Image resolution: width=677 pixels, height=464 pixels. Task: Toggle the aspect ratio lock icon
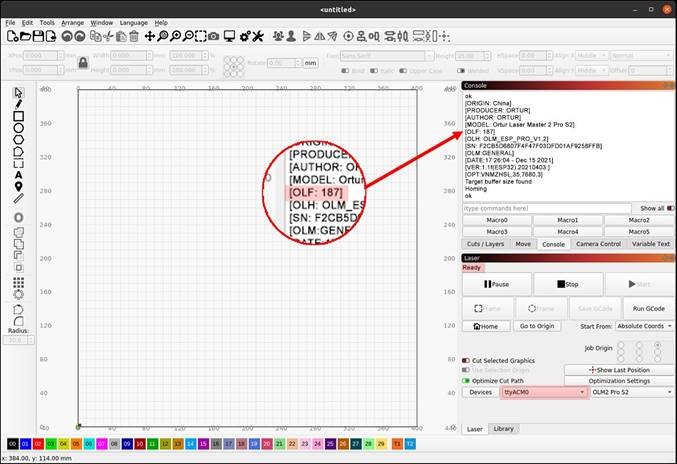coord(83,63)
